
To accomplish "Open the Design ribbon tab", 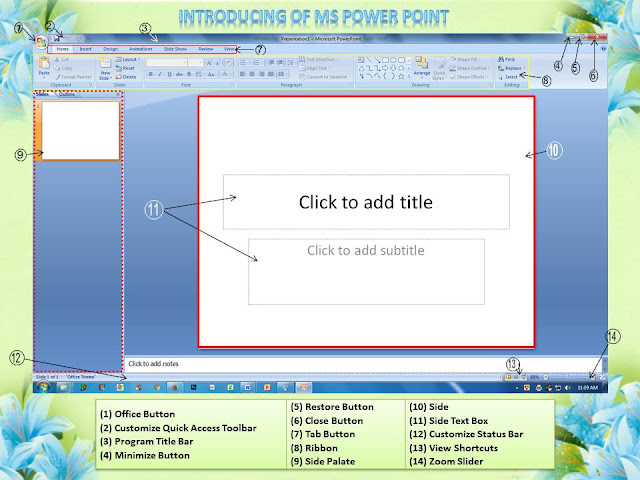I will [x=110, y=49].
